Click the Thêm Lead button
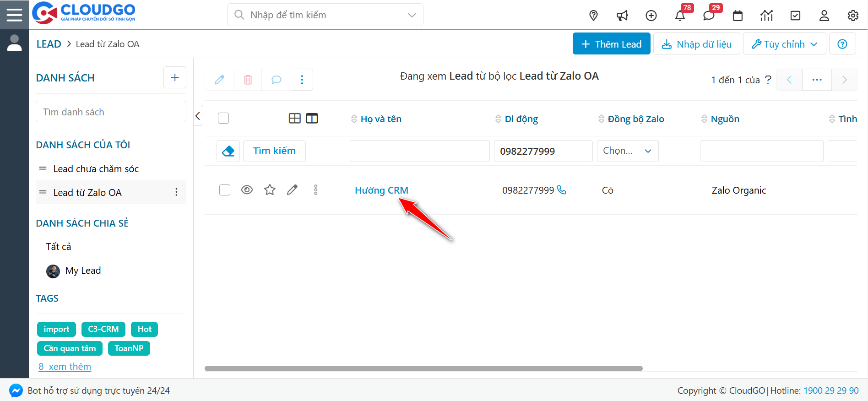The width and height of the screenshot is (868, 401). click(611, 44)
